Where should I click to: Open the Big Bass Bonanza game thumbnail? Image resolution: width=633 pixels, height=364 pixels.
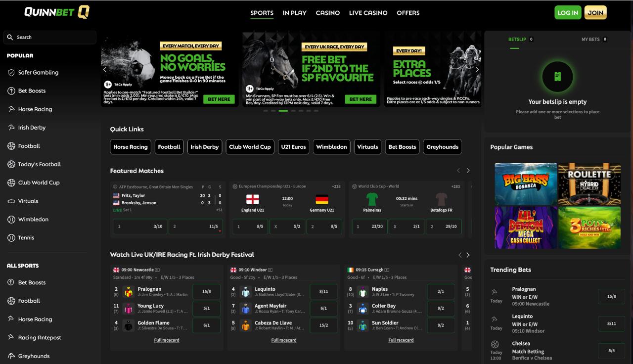pyautogui.click(x=526, y=184)
